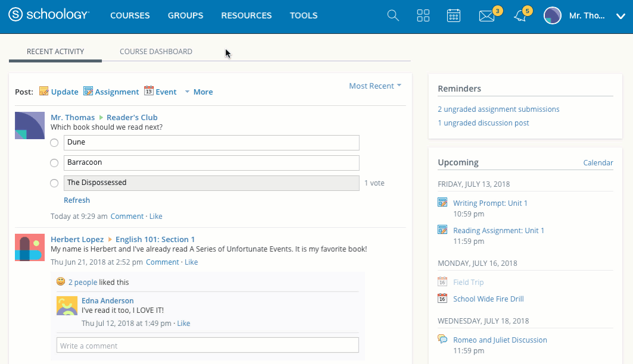Open the apps grid icon
Screen dimensions: 633x364
coord(423,15)
